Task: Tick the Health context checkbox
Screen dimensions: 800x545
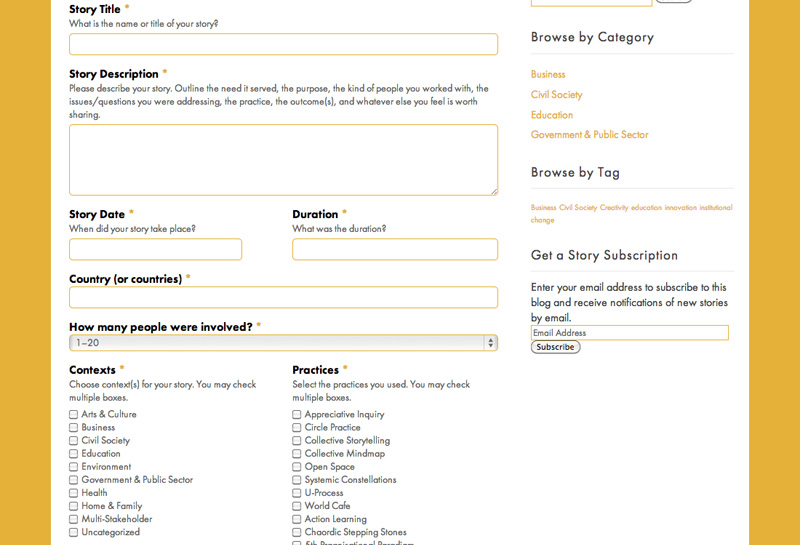Action: coord(73,493)
